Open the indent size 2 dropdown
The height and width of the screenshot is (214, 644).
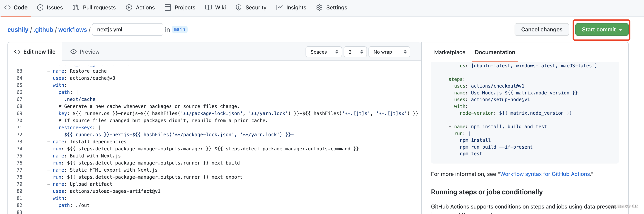[355, 52]
